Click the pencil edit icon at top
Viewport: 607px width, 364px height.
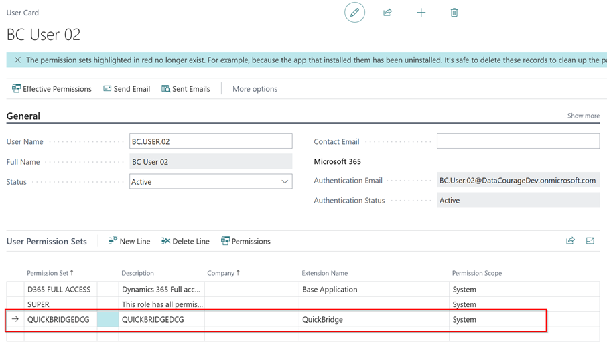pyautogui.click(x=354, y=13)
